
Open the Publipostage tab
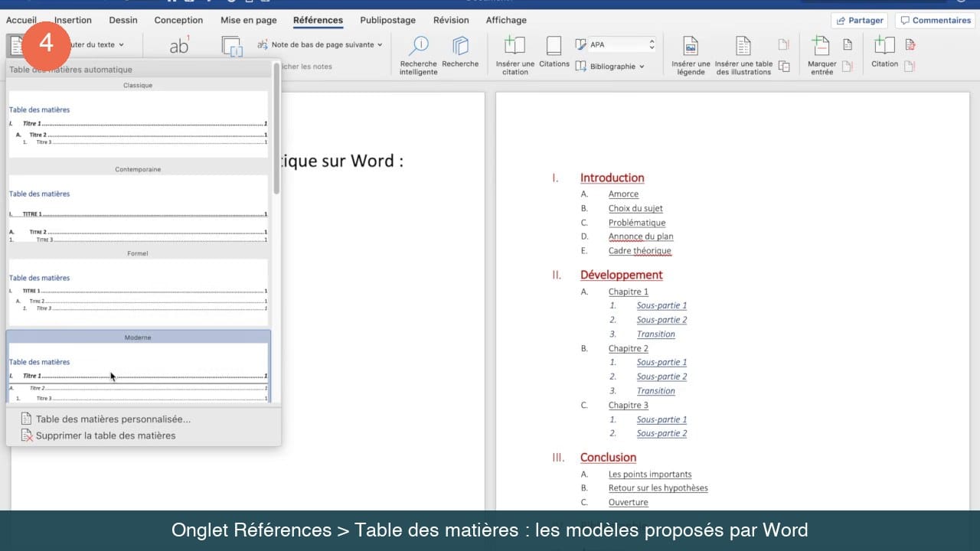coord(387,20)
